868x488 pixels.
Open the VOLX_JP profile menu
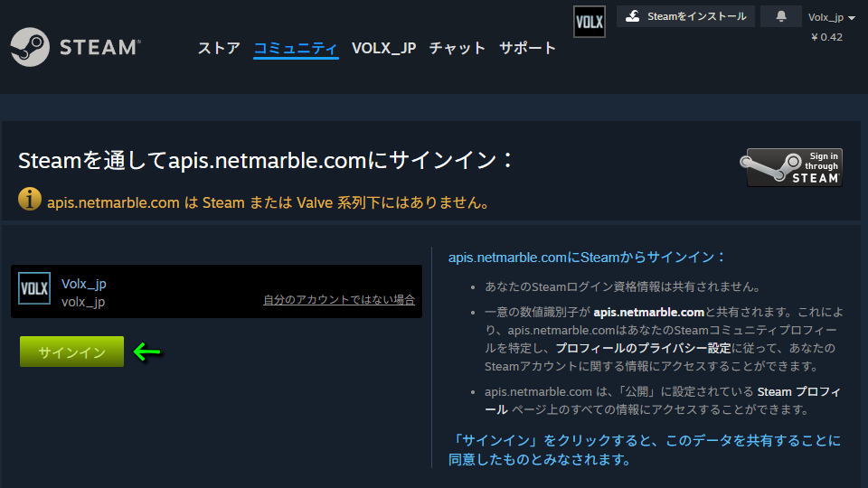(x=383, y=48)
